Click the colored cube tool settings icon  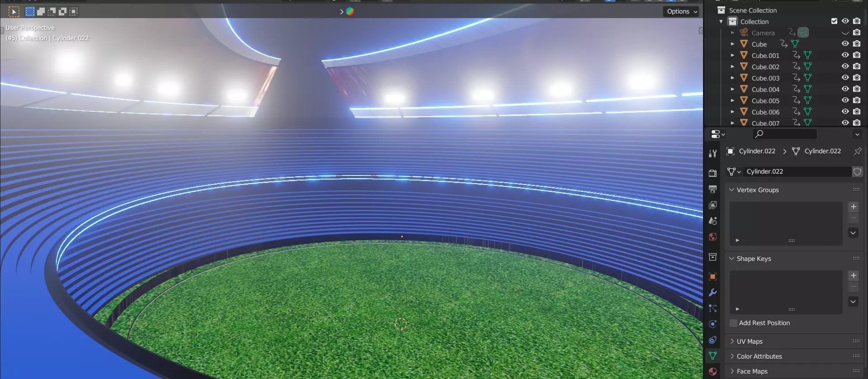(350, 12)
